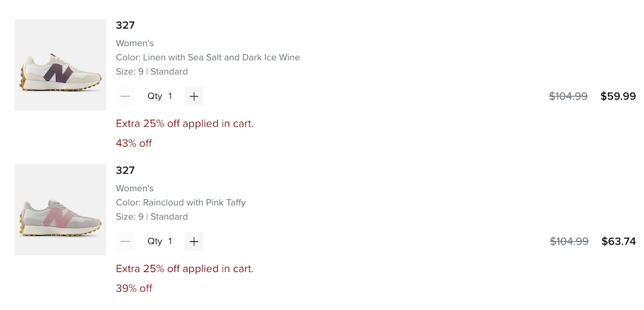Click the crossed-out $104.99 next to $63.74

(569, 242)
